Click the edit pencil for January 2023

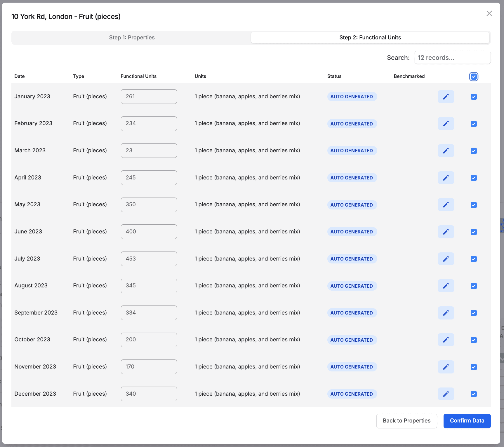click(446, 97)
